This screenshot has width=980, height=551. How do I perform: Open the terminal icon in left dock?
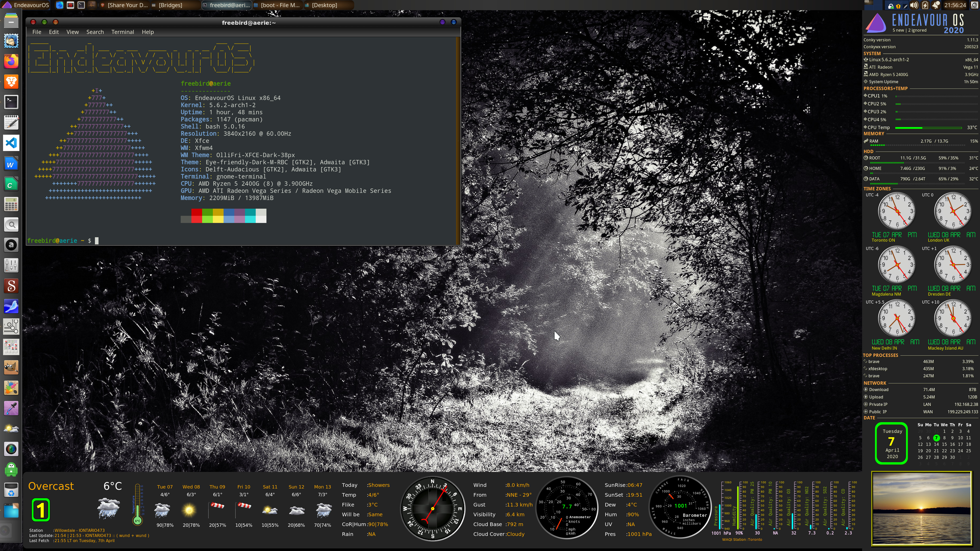pos(11,102)
